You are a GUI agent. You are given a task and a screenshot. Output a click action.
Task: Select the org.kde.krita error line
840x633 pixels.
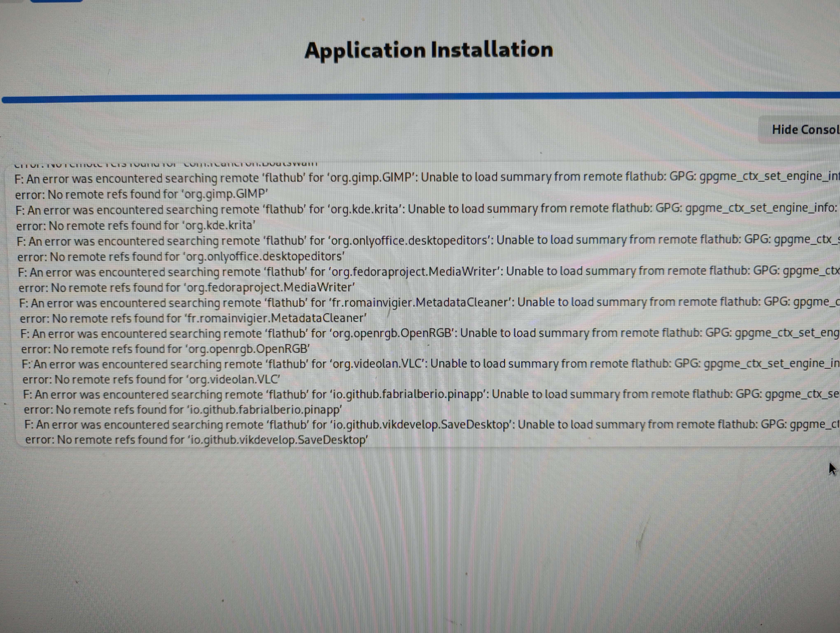(x=342, y=209)
